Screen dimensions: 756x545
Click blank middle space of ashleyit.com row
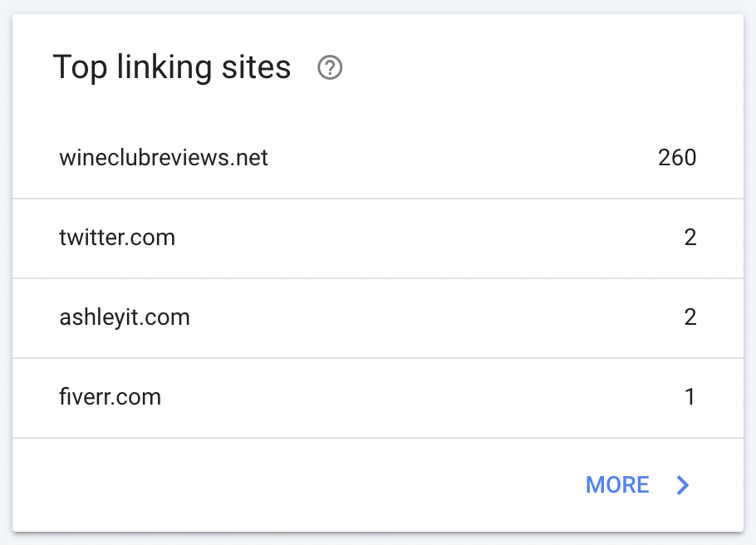tap(434, 317)
